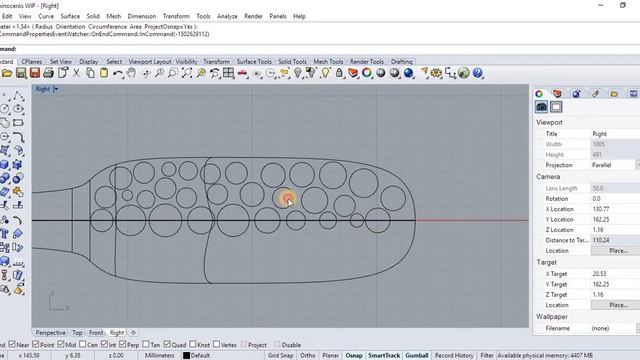Click the Undo arrow icon
The width and height of the screenshot is (640, 360).
pos(118,73)
